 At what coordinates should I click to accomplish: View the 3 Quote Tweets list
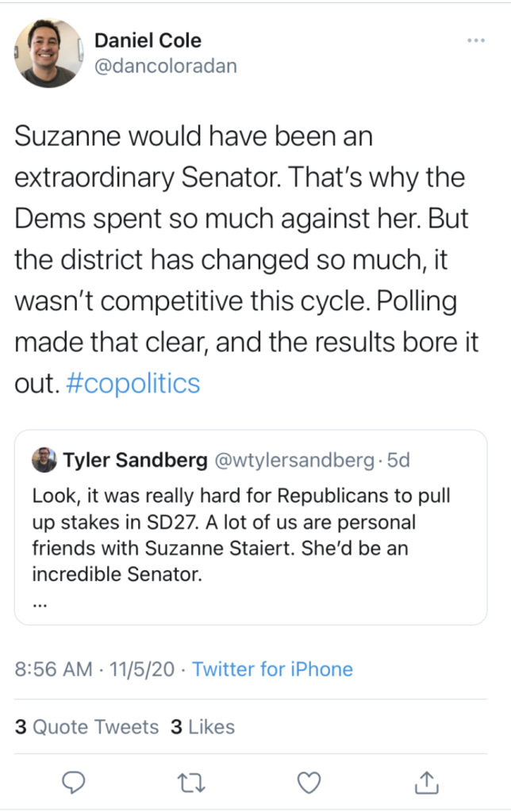(86, 726)
